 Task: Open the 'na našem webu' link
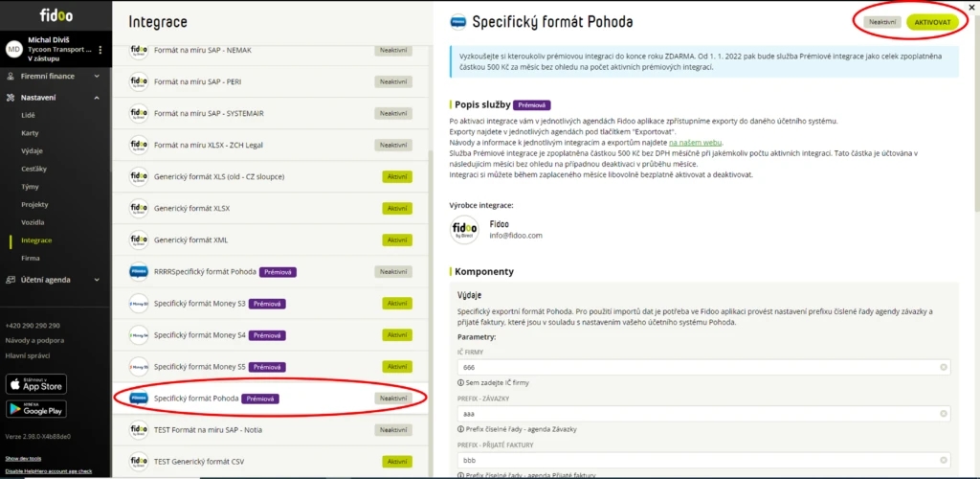[x=695, y=142]
